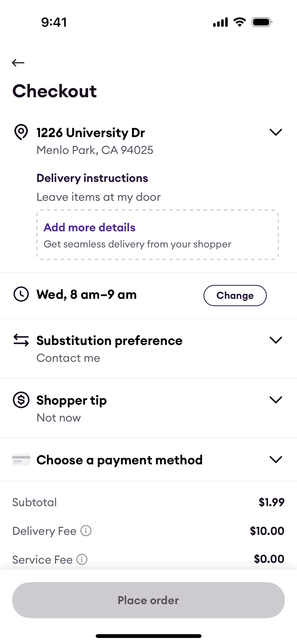Tap the credit card payment icon

(x=21, y=460)
